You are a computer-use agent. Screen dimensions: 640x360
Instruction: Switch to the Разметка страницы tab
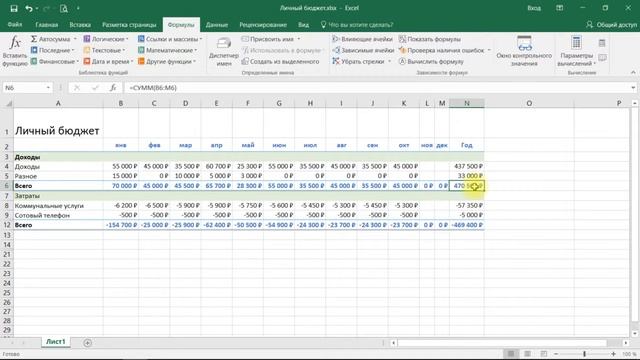click(129, 24)
